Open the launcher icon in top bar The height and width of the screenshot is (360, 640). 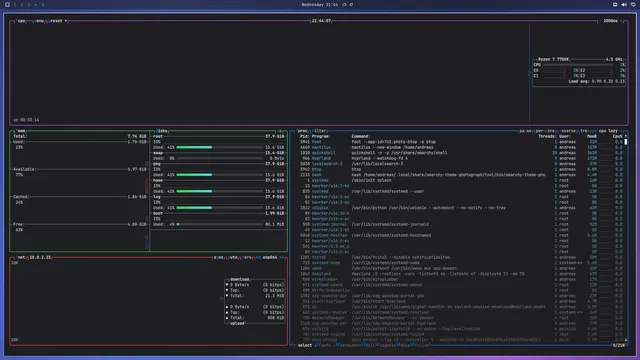tap(7, 4)
